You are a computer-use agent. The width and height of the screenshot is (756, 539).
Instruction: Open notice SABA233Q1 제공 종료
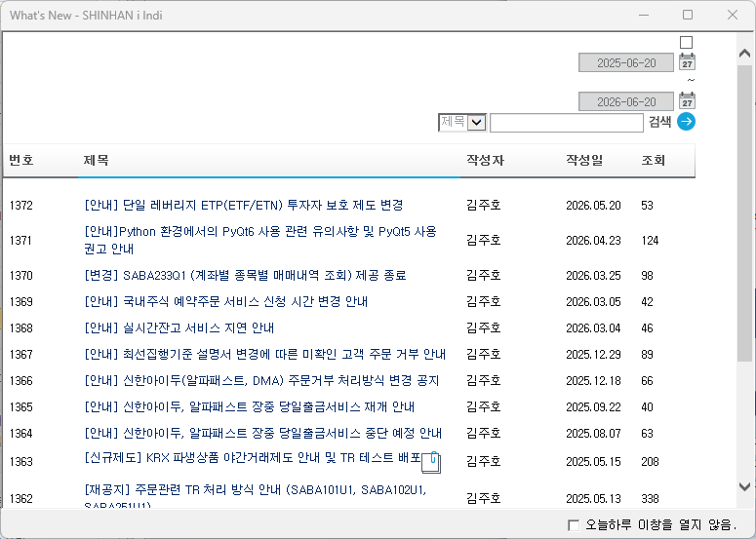pyautogui.click(x=245, y=276)
